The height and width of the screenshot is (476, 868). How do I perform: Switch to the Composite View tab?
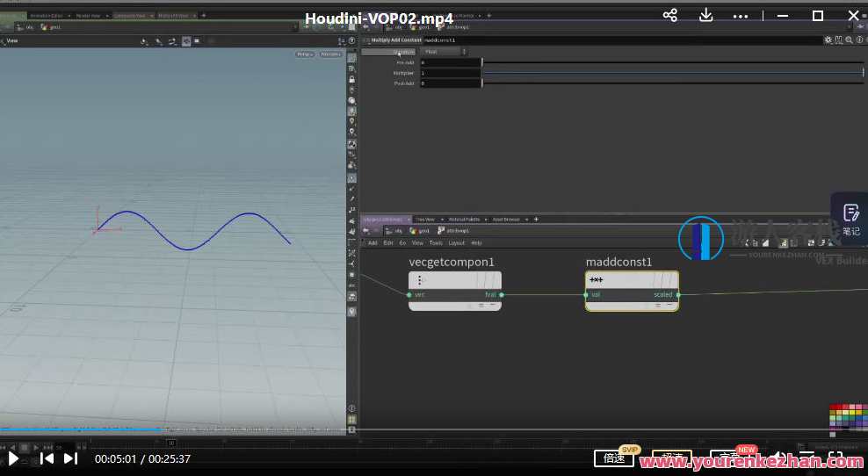click(x=129, y=16)
